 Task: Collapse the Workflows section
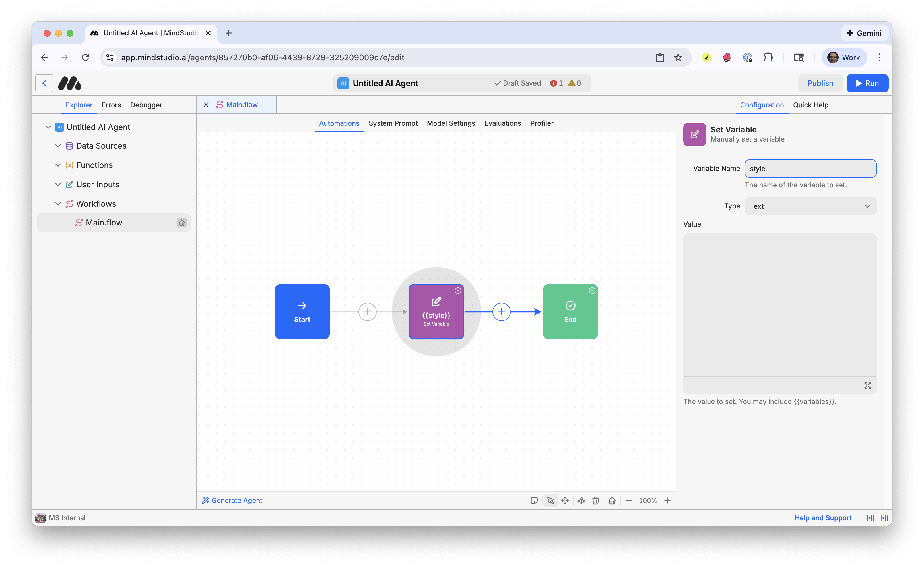[x=58, y=204]
